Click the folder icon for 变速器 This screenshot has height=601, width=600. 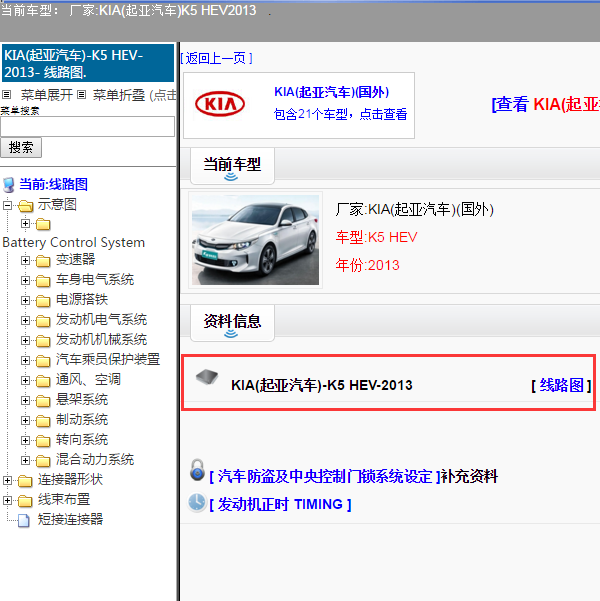click(x=43, y=261)
